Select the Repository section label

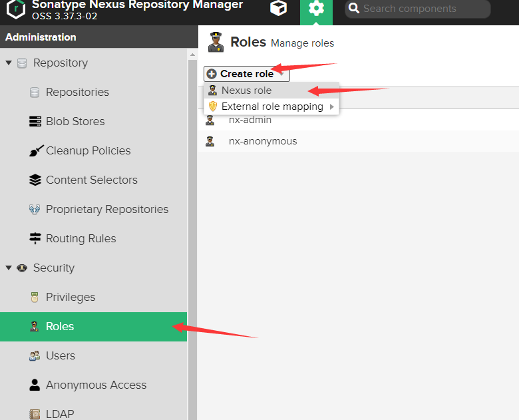point(61,63)
